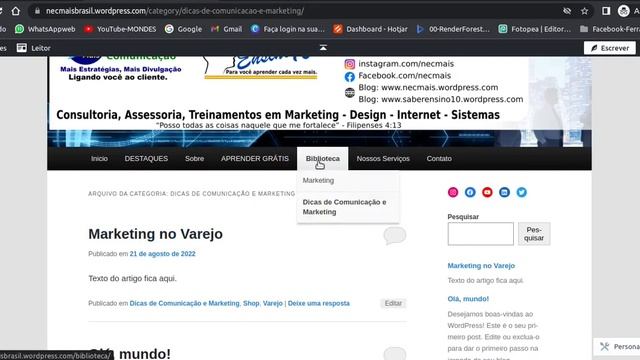Open the Twitter social icon in sidebar
The image size is (640, 360).
pyautogui.click(x=521, y=192)
